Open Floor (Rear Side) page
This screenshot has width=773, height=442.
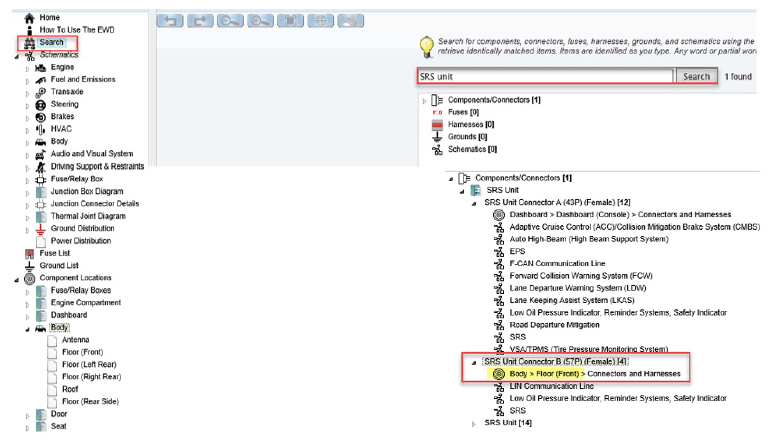(90, 402)
